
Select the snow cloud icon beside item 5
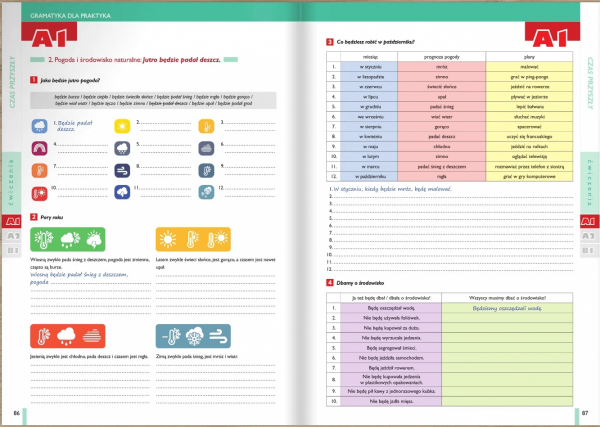coord(122,146)
